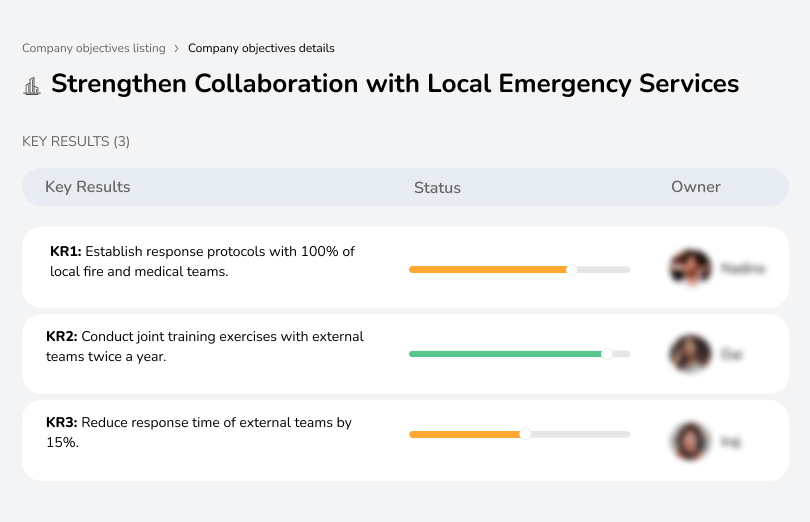Image resolution: width=810 pixels, height=522 pixels.
Task: Click the KEY RESULTS (3) label
Action: point(76,142)
